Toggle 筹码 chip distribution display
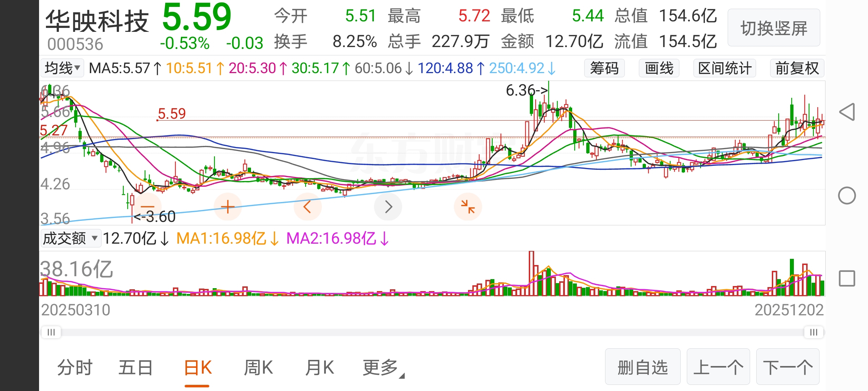 tap(604, 68)
